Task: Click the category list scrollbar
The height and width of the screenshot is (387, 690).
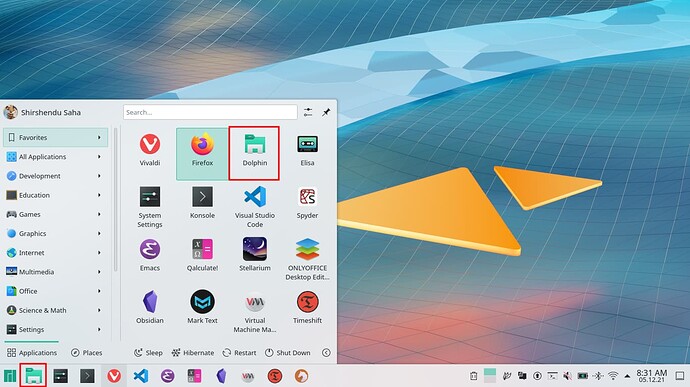Action: click(115, 200)
